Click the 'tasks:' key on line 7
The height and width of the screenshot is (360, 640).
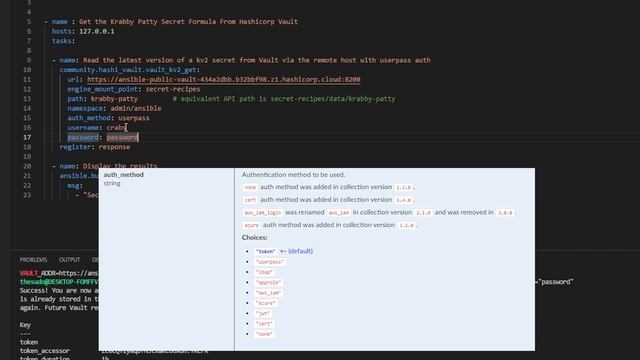coord(63,41)
